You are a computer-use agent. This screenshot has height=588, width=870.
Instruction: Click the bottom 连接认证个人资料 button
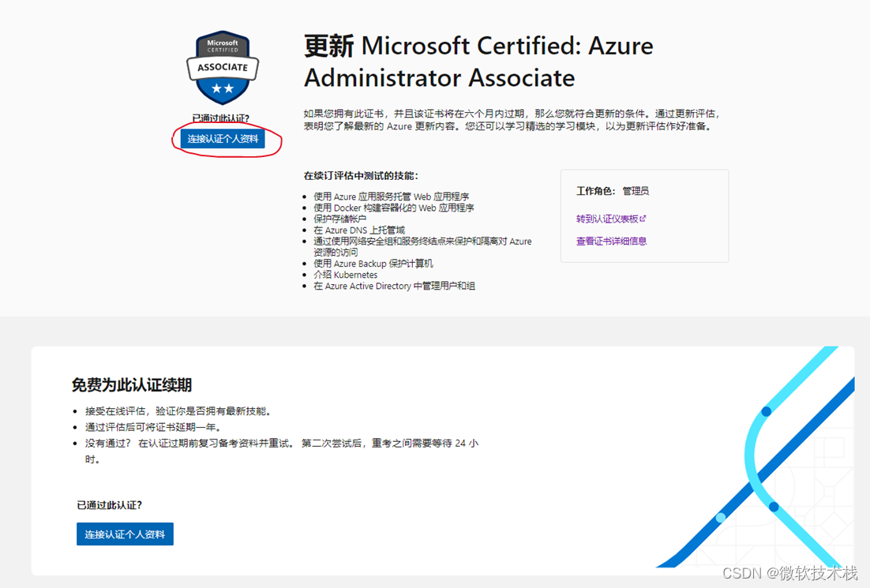point(125,534)
